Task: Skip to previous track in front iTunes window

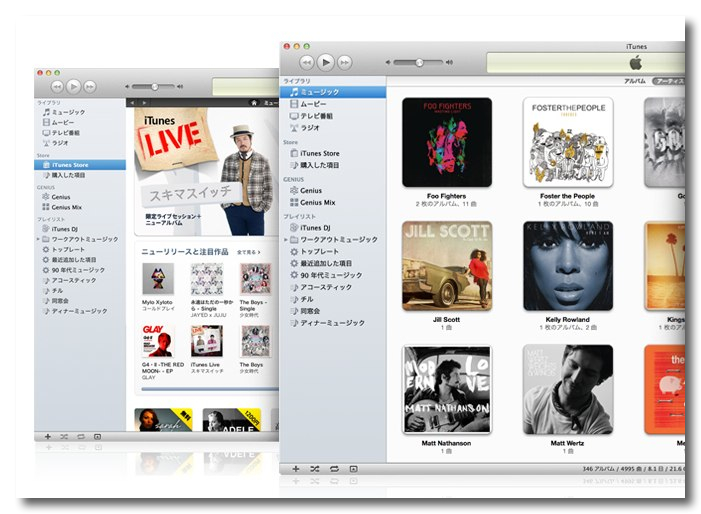Action: click(x=306, y=62)
